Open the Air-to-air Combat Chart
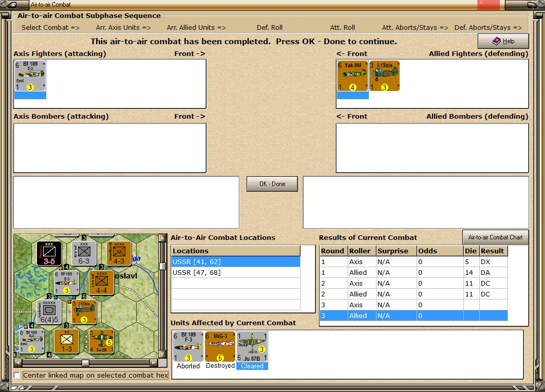The height and width of the screenshot is (392, 545). click(495, 237)
